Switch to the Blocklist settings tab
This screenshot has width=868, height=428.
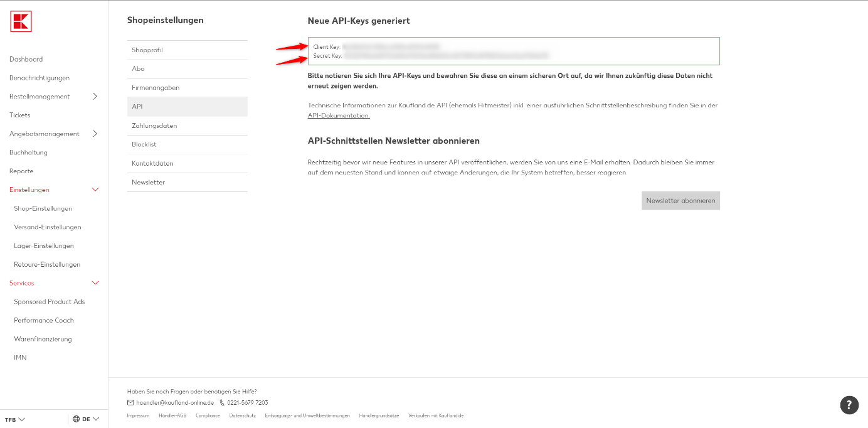[188, 145]
